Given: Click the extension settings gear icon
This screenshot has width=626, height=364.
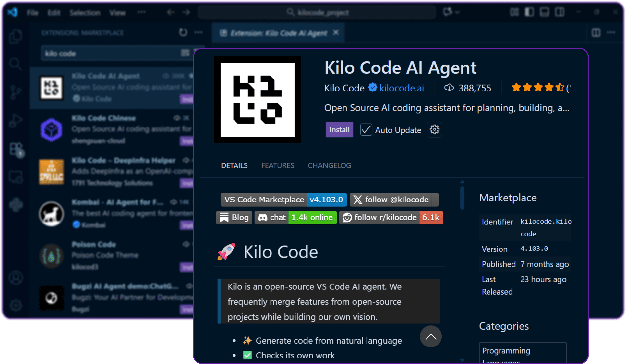Looking at the screenshot, I should pos(434,130).
